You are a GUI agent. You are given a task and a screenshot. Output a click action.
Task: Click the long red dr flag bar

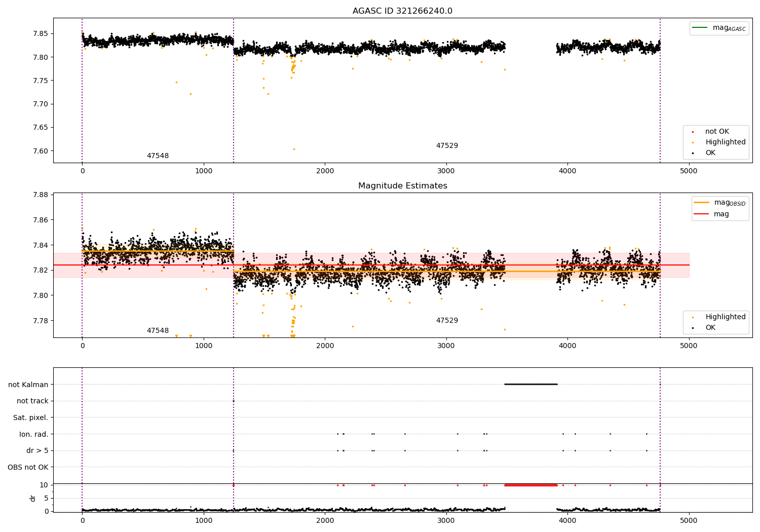[531, 485]
